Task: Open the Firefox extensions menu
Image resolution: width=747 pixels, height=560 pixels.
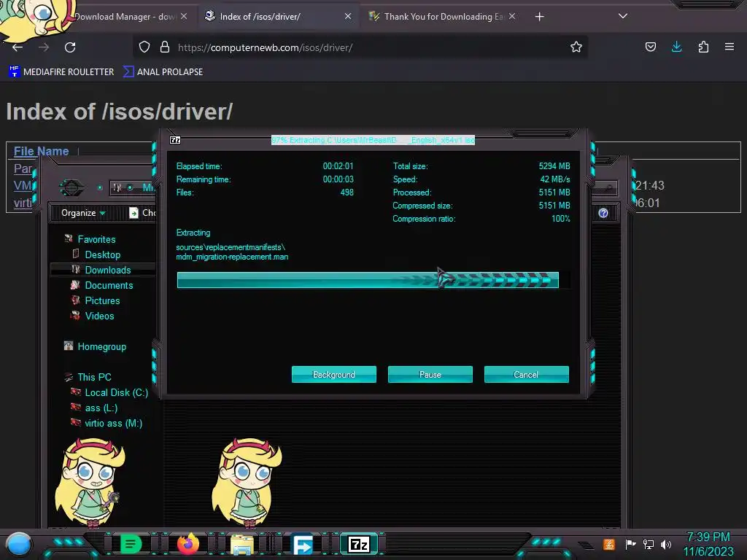Action: [703, 47]
